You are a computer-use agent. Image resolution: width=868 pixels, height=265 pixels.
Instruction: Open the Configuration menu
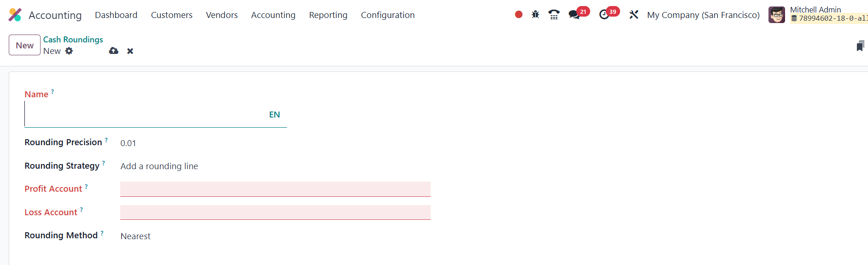click(x=388, y=15)
